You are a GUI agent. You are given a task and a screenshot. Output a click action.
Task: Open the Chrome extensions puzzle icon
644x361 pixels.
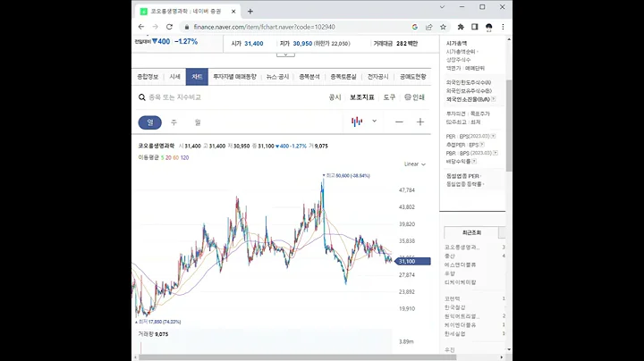pos(461,27)
